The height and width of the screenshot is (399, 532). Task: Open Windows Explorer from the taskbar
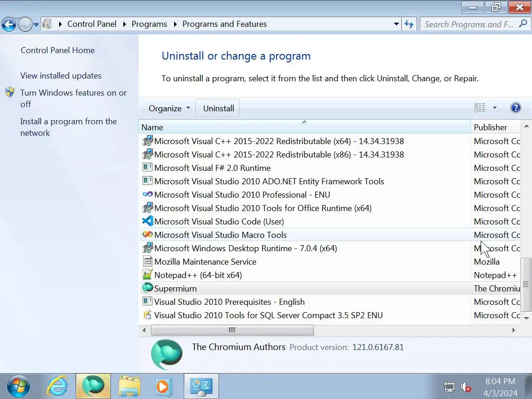point(129,386)
